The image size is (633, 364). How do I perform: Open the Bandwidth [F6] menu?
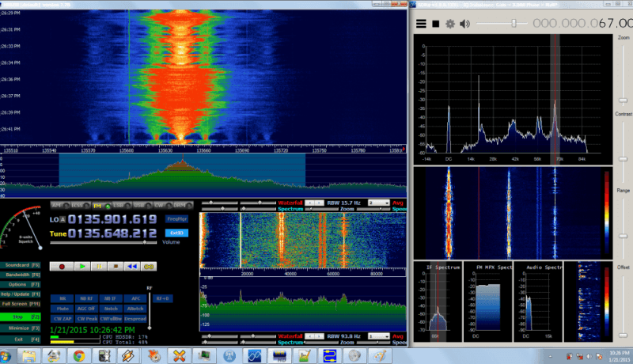pos(22,274)
